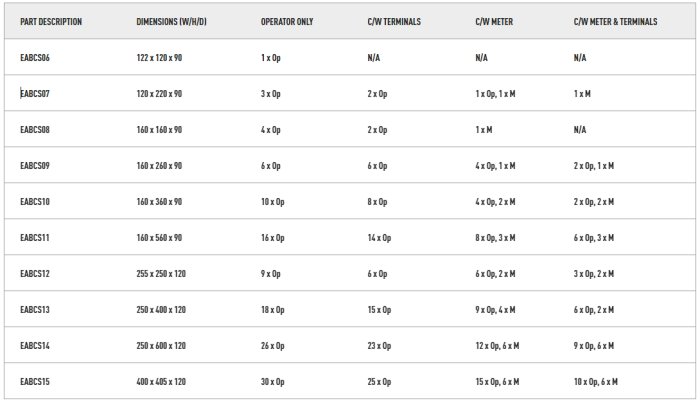Select the 30 x Op operator cell
Image resolution: width=700 pixels, height=403 pixels.
[x=273, y=381]
